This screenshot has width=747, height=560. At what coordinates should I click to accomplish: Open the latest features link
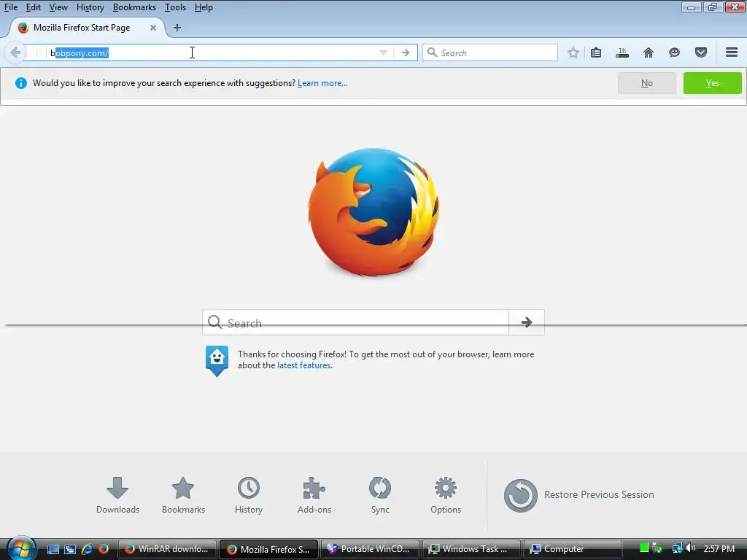(303, 365)
